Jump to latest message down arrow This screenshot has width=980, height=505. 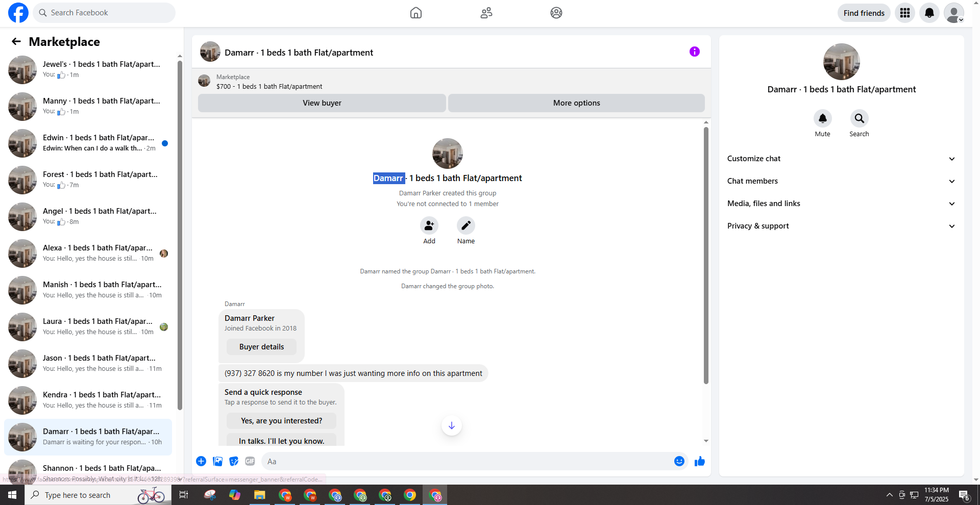pos(452,425)
